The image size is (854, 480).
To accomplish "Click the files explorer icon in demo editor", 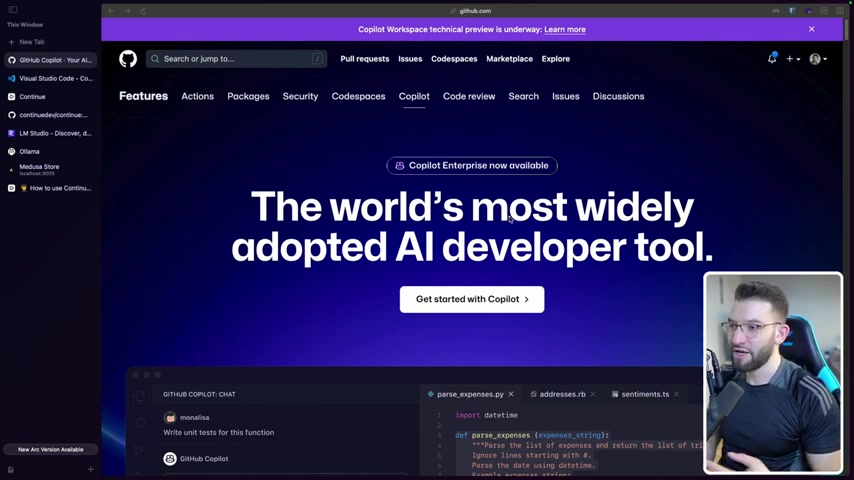I will point(139,397).
